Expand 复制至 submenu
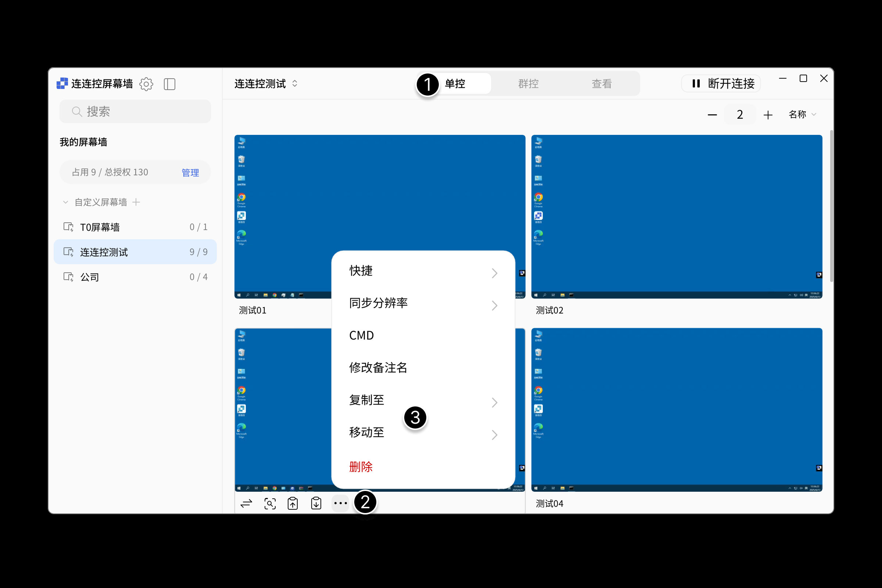Screen dimensions: 882x588 click(x=423, y=400)
